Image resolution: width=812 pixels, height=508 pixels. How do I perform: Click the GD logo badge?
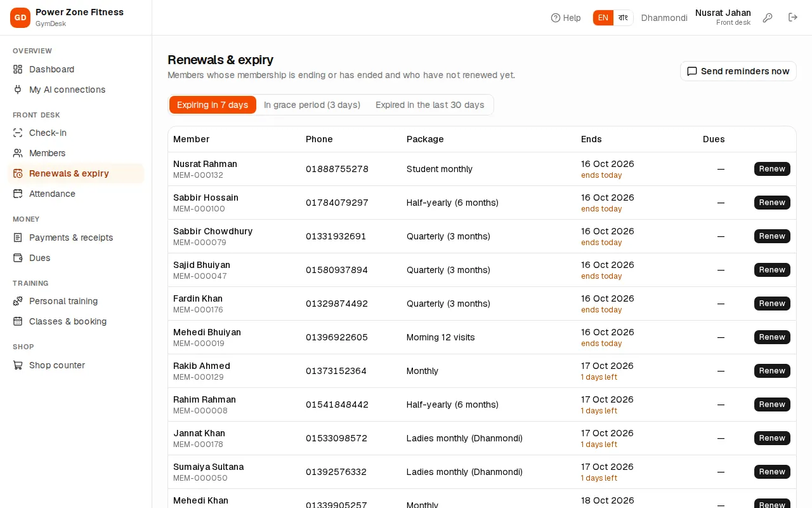[20, 18]
